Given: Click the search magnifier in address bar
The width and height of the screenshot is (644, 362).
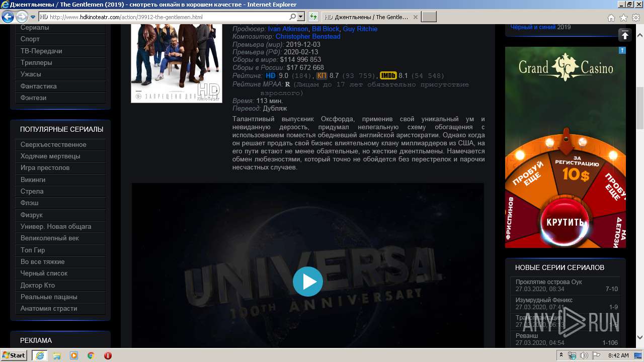Looking at the screenshot, I should pyautogui.click(x=293, y=17).
